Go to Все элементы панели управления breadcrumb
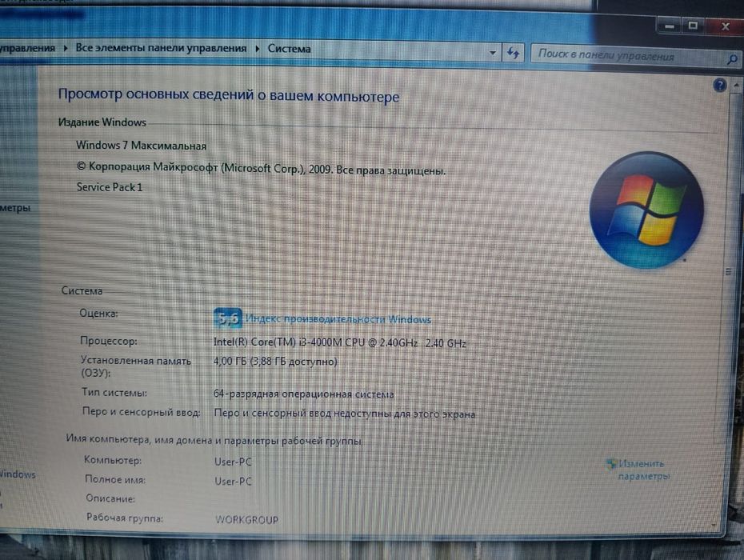This screenshot has width=744, height=560. (x=161, y=48)
